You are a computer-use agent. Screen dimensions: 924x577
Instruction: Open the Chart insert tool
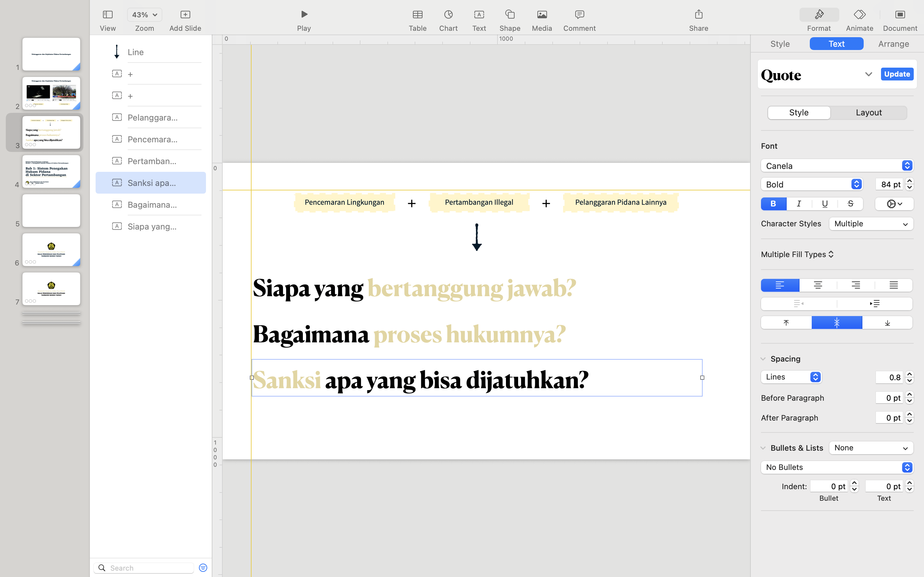coord(448,15)
